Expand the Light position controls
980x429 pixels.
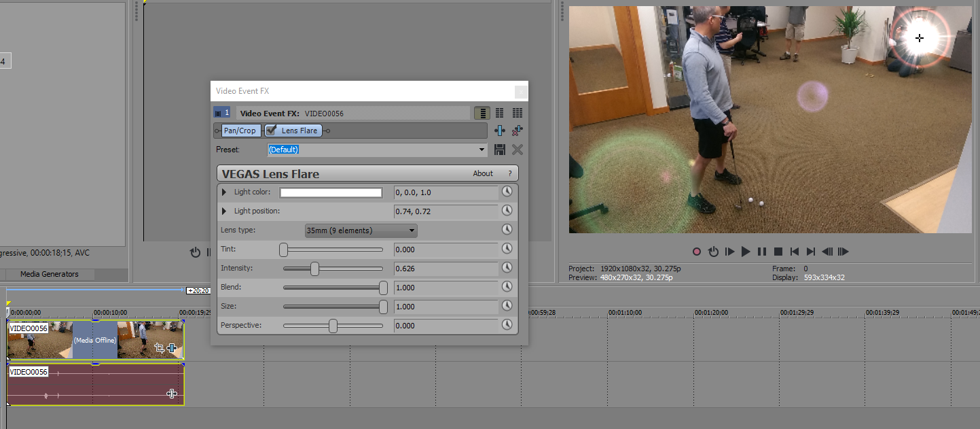click(224, 211)
